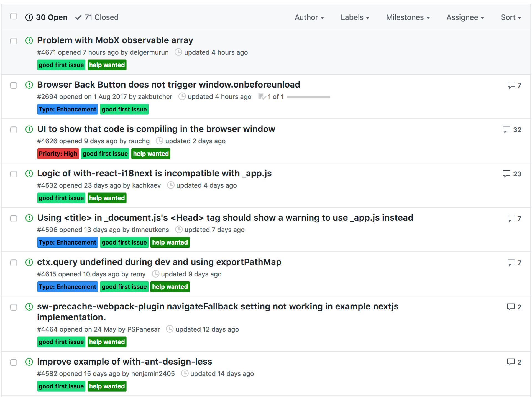Viewport: 532px width, 397px height.
Task: Toggle the select all issues checkbox
Action: 13,16
